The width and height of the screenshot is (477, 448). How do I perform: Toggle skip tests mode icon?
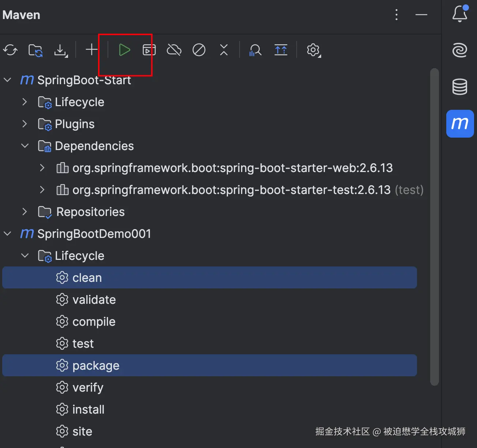pyautogui.click(x=199, y=50)
